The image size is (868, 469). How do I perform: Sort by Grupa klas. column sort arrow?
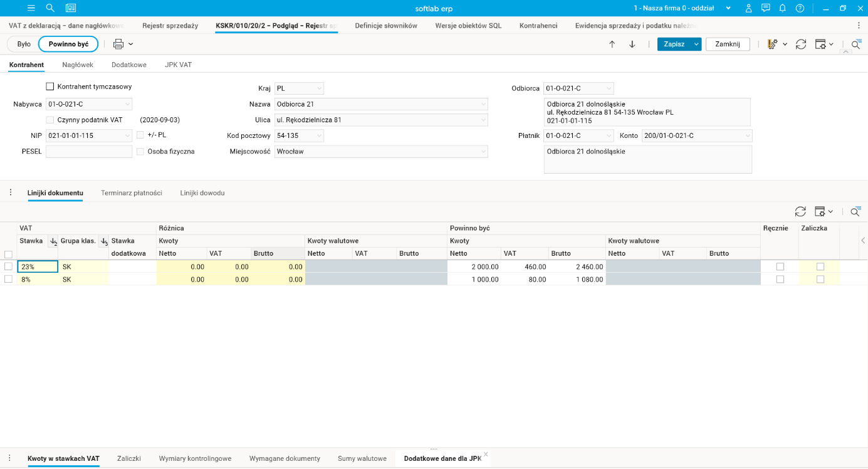coord(104,241)
